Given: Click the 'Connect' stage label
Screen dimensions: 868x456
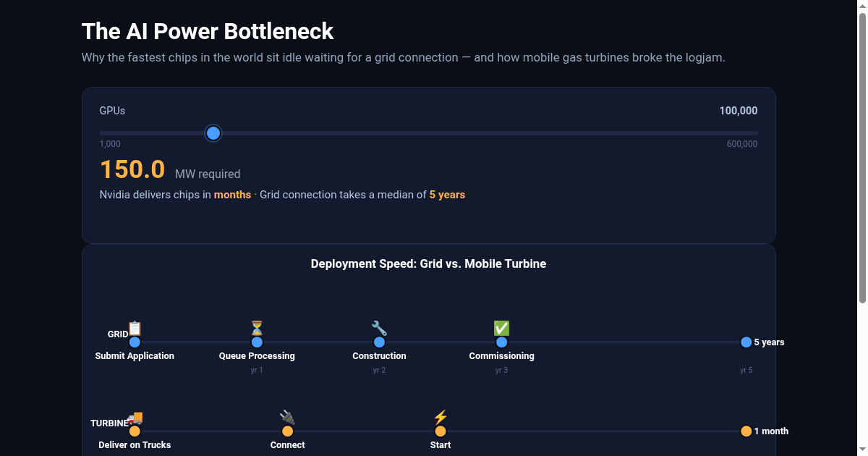Looking at the screenshot, I should coord(287,445).
